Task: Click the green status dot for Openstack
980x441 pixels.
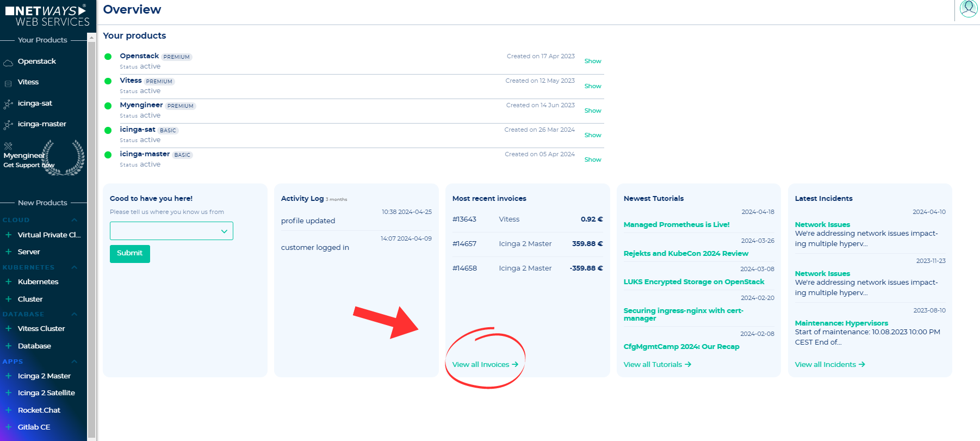Action: click(108, 56)
